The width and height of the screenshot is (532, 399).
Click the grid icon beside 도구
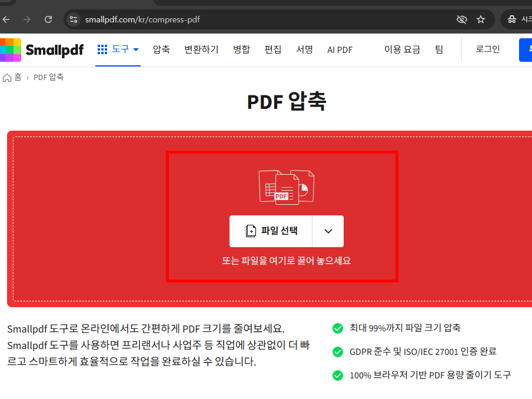102,49
